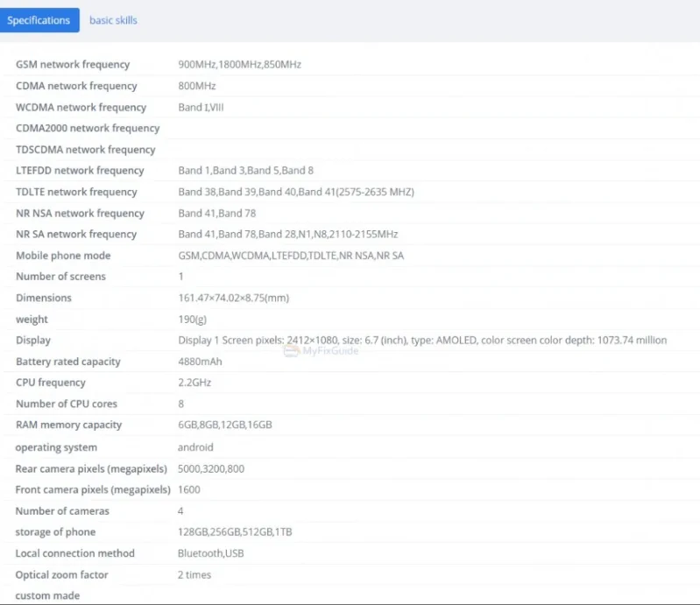Click the 4880mAh battery capacity value

coord(200,362)
